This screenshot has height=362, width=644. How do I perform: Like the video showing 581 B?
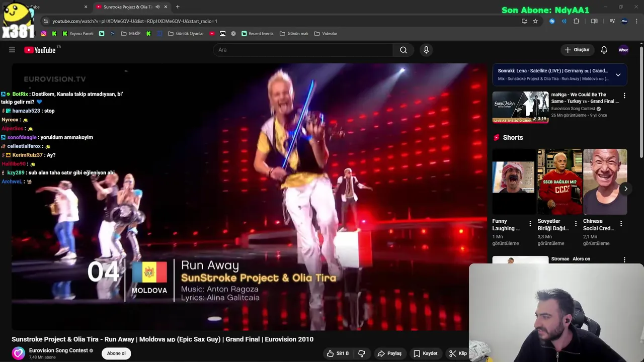pyautogui.click(x=338, y=353)
